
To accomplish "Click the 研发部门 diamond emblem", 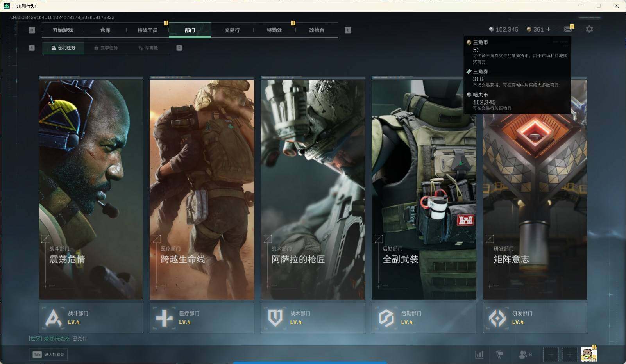I will click(497, 318).
